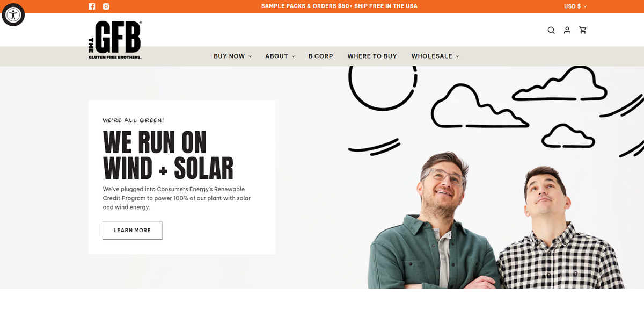The image size is (644, 316).
Task: Click the renewable energy description text
Action: coord(177,198)
